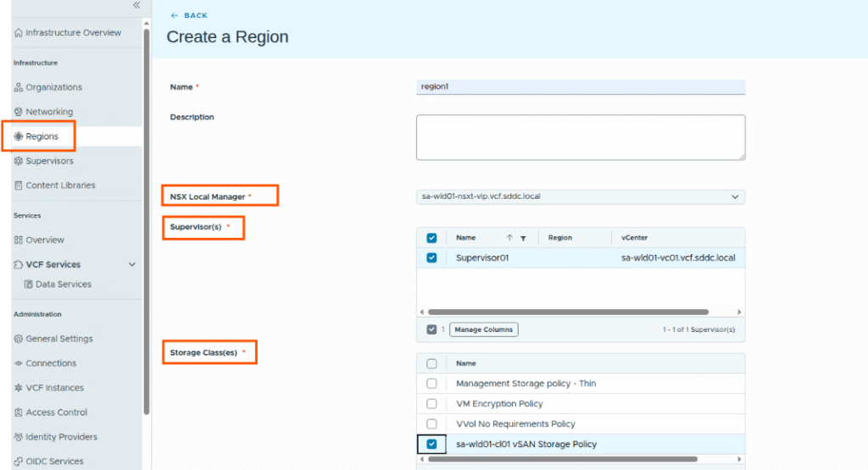Image resolution: width=868 pixels, height=470 pixels.
Task: Click the Content Libraries icon
Action: pyautogui.click(x=19, y=185)
